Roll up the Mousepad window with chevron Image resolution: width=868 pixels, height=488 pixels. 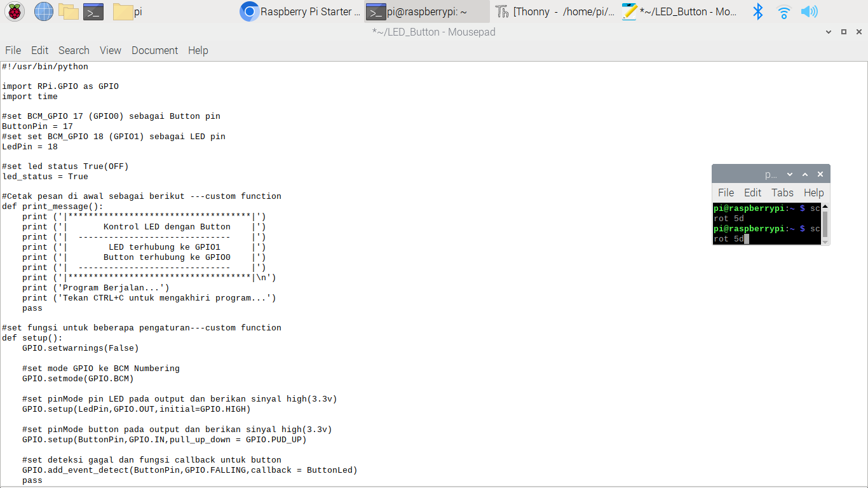click(x=829, y=32)
